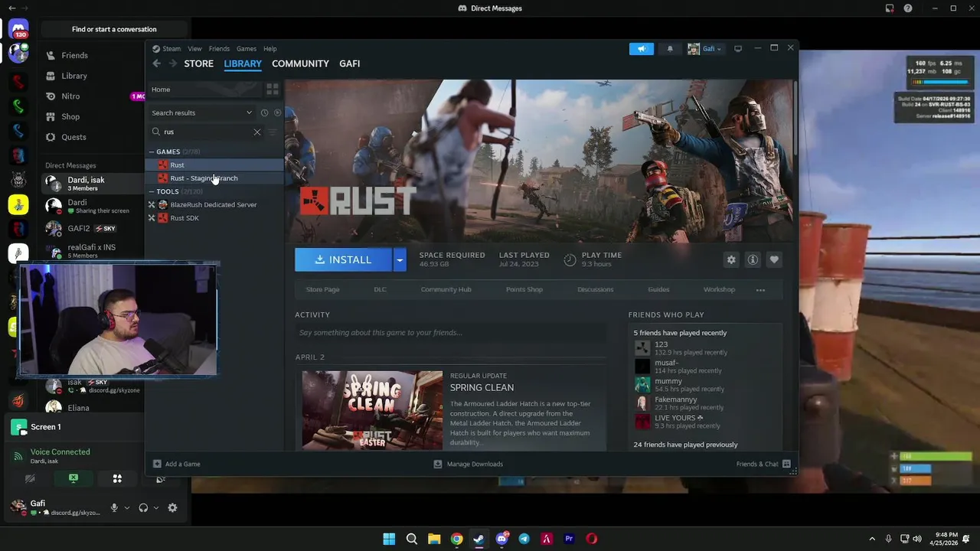Open Discord user settings gear

172,507
